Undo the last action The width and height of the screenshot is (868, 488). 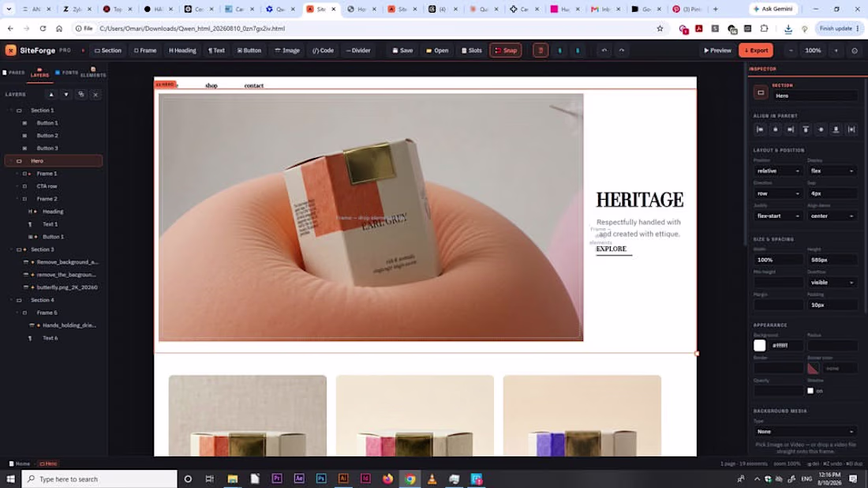click(x=604, y=51)
